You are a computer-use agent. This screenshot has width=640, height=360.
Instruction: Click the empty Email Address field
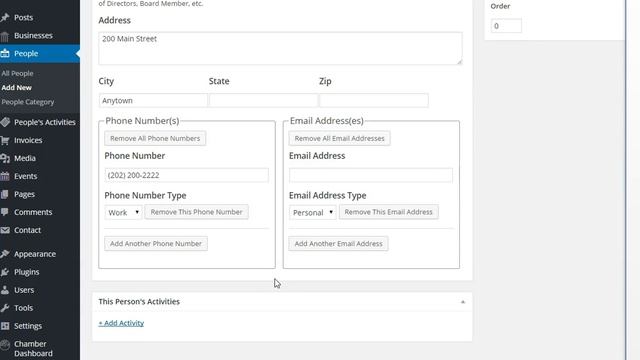pos(371,175)
